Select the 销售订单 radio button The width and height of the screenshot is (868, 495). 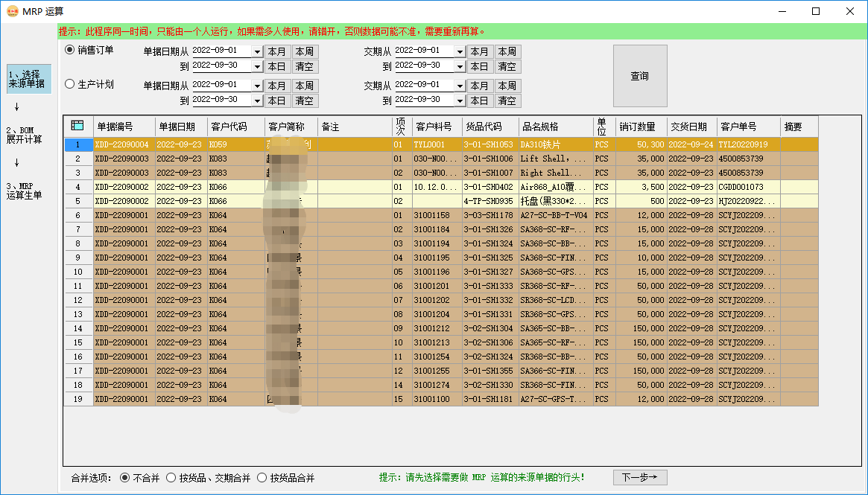click(x=70, y=50)
